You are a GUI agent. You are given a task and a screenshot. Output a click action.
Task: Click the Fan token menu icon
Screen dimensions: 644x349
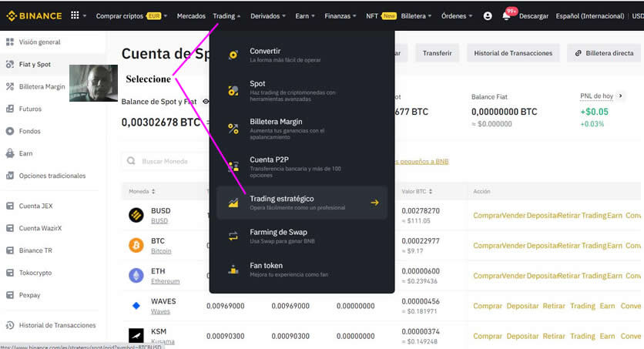click(233, 270)
